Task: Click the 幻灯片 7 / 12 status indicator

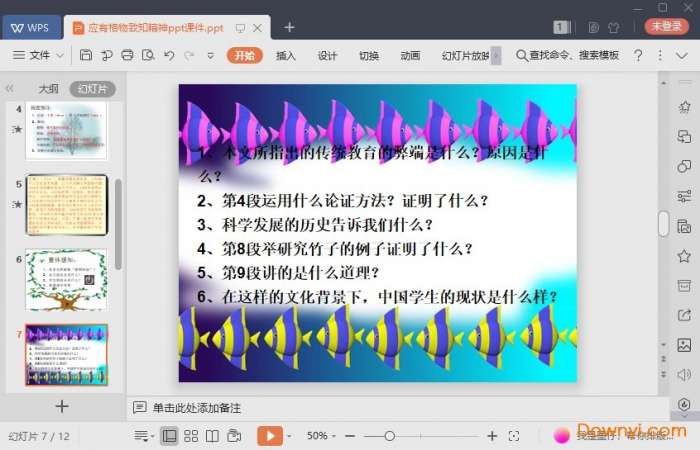Action: pyautogui.click(x=39, y=436)
